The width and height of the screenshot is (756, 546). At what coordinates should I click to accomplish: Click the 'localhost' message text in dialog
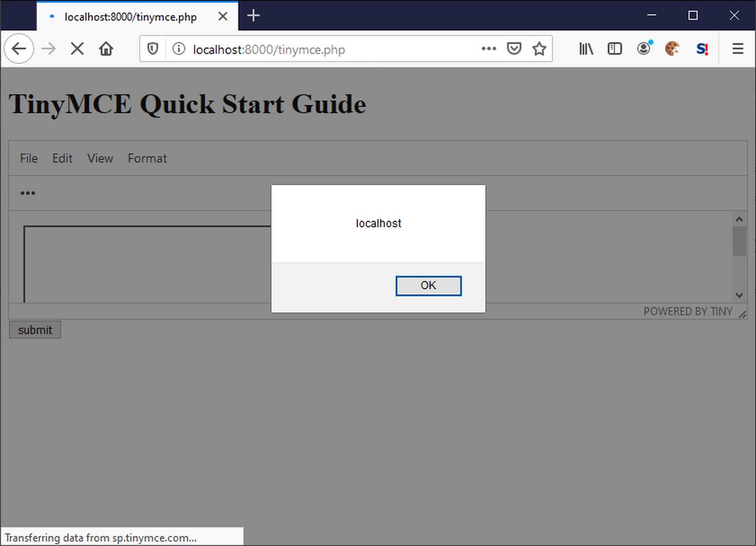click(379, 224)
